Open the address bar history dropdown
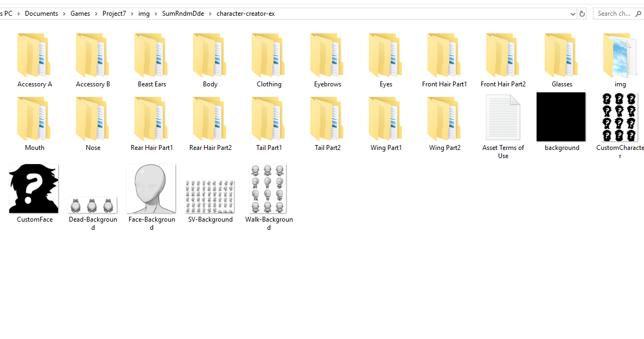The height and width of the screenshot is (339, 644). (572, 14)
